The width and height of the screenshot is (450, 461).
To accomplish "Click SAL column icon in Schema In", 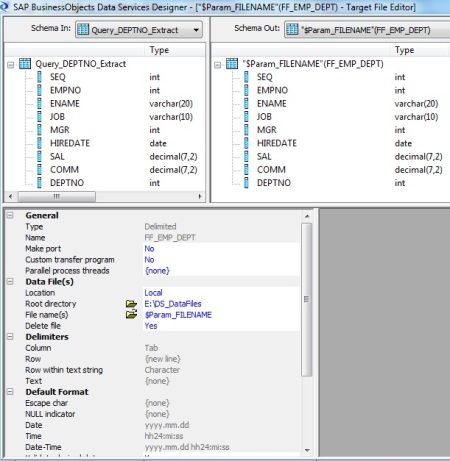I will [39, 156].
